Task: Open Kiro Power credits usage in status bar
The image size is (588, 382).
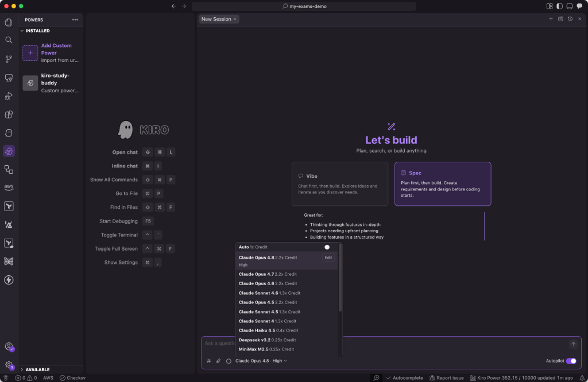Action: point(521,378)
